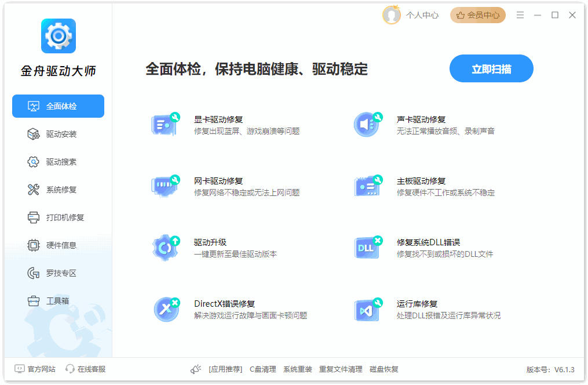The height and width of the screenshot is (385, 588).
Task: Click the 运行库修复 Visual Studio icon
Action: tap(368, 309)
